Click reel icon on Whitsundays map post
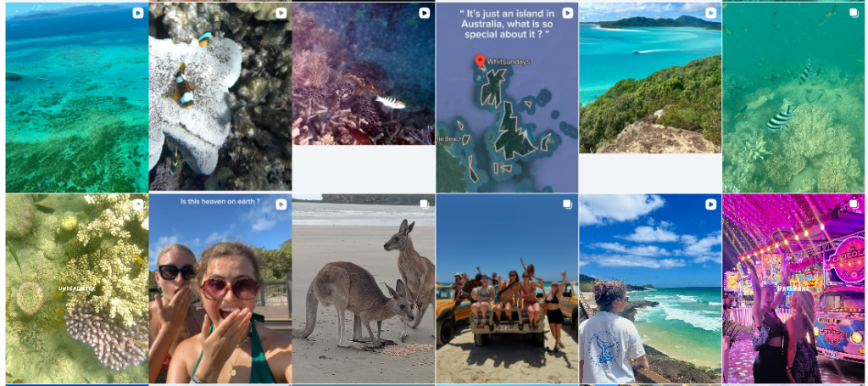 pos(567,13)
